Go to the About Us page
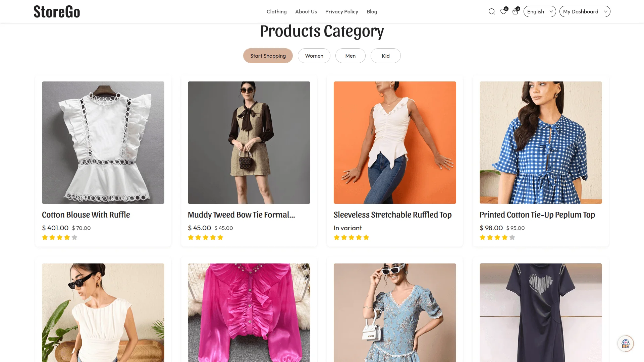The image size is (644, 362). (x=306, y=11)
